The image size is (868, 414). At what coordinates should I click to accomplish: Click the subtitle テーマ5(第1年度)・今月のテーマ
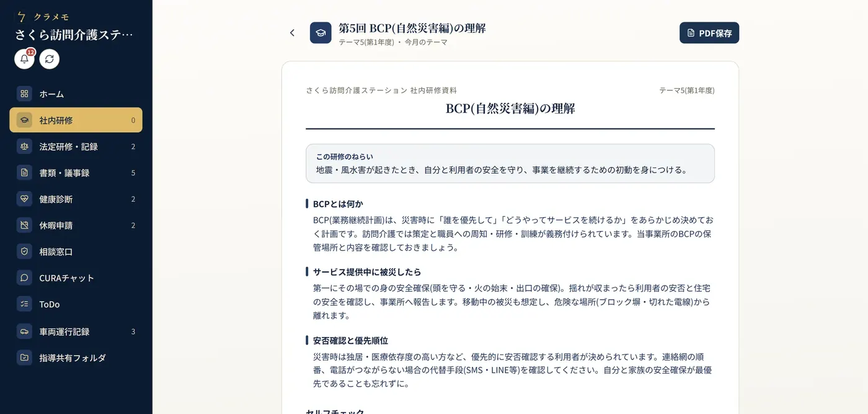(x=393, y=42)
